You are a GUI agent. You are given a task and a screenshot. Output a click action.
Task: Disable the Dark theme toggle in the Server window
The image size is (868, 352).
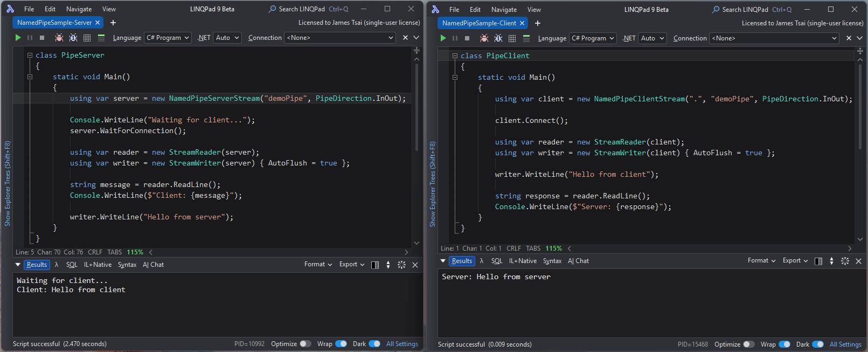[374, 344]
